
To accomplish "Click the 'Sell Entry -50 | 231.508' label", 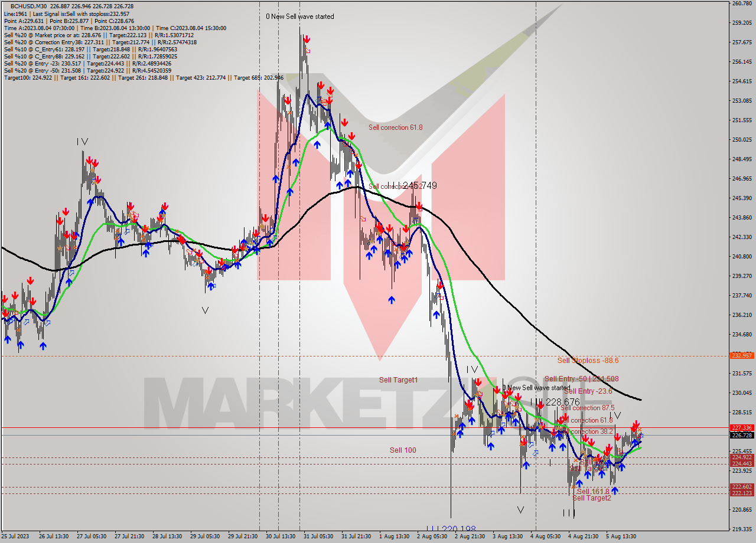I will tap(582, 379).
